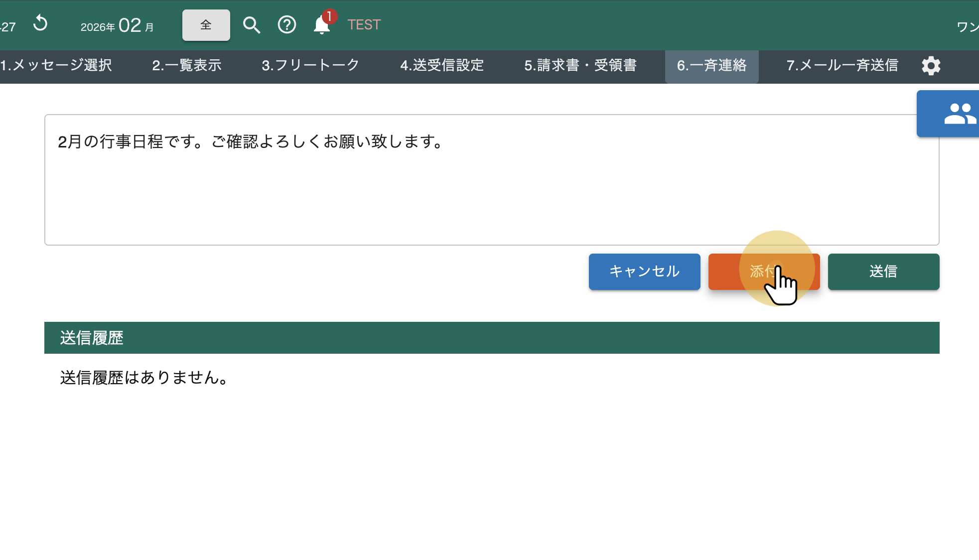Click the TEST label in header
The width and height of the screenshot is (979, 560).
tap(364, 25)
